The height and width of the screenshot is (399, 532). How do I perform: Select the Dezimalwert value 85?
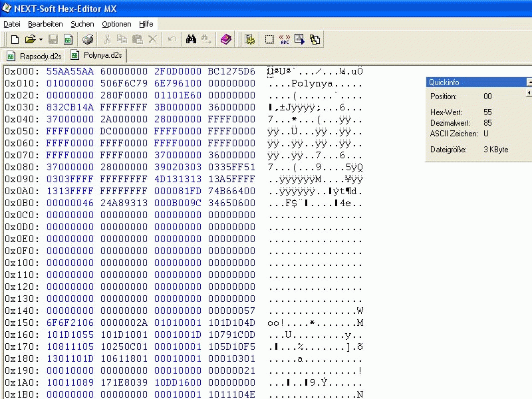[487, 123]
